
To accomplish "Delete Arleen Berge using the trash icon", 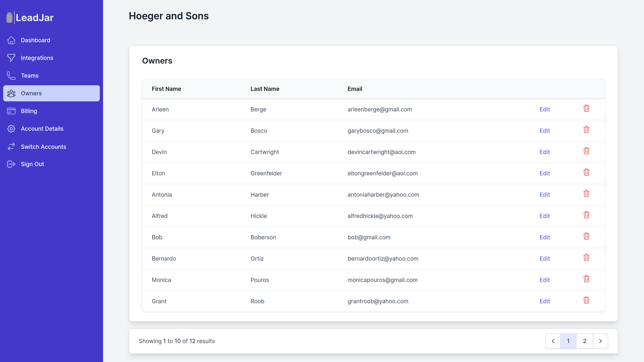I will coord(586,108).
